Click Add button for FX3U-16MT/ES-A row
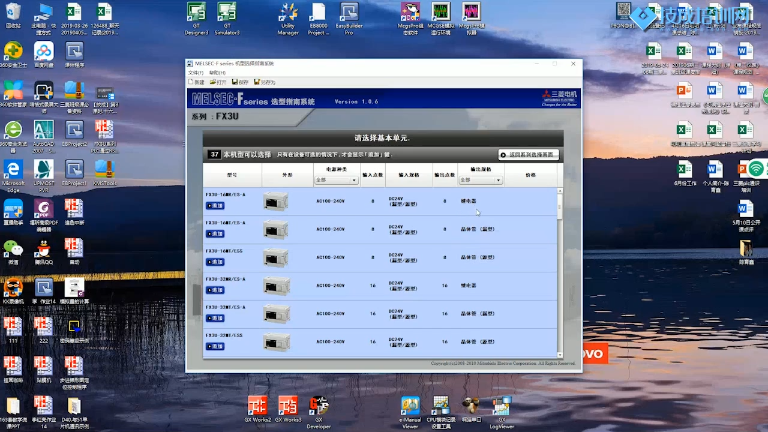This screenshot has height=432, width=768. [x=215, y=234]
